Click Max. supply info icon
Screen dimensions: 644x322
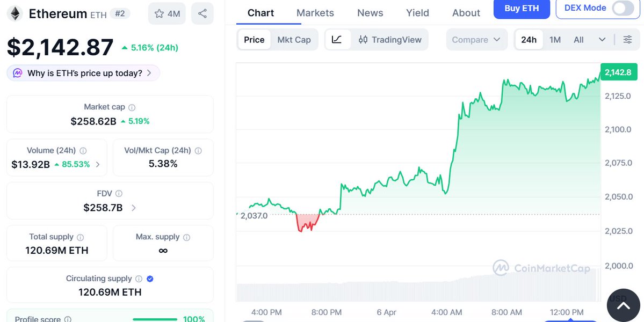(186, 237)
